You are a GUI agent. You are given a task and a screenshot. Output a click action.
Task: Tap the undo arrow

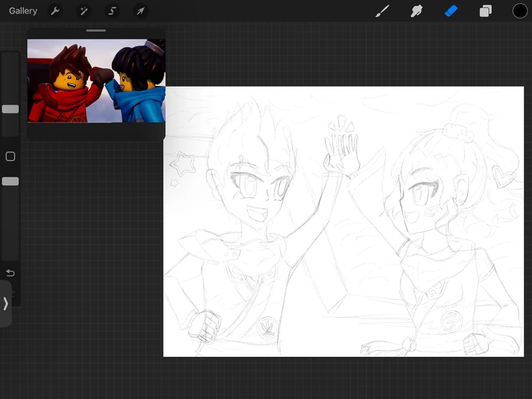tap(11, 273)
